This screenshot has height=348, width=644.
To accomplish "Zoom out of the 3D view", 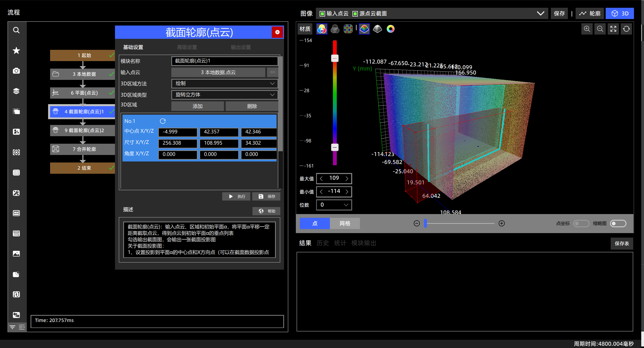I will (600, 29).
